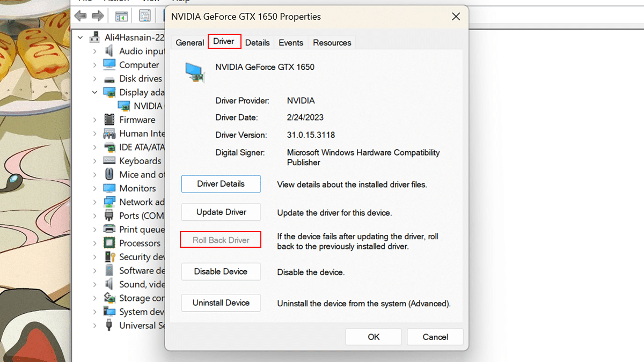644x362 pixels.
Task: Click the properties toolbar icon
Action: point(145,16)
